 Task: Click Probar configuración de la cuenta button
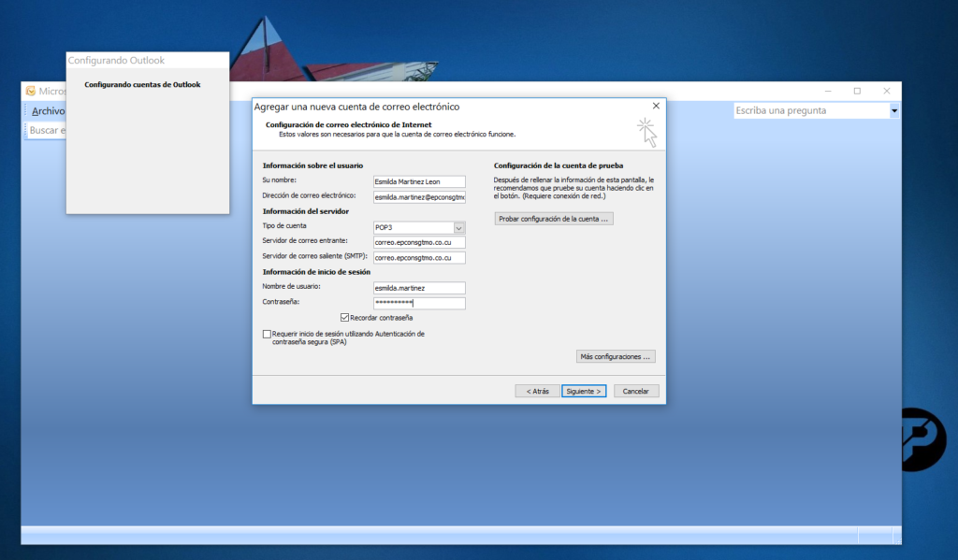554,219
